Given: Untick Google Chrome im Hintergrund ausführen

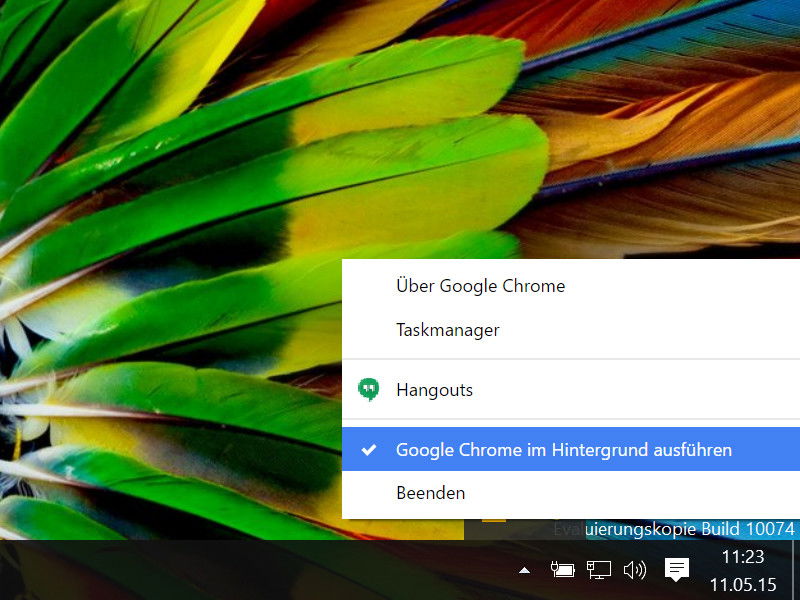Looking at the screenshot, I should point(571,449).
